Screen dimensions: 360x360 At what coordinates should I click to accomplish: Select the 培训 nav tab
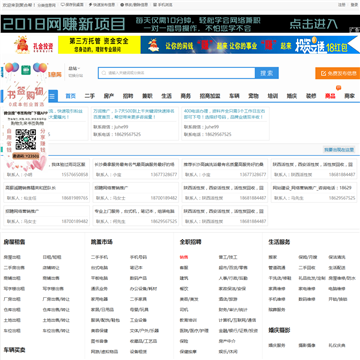pyautogui.click(x=273, y=96)
